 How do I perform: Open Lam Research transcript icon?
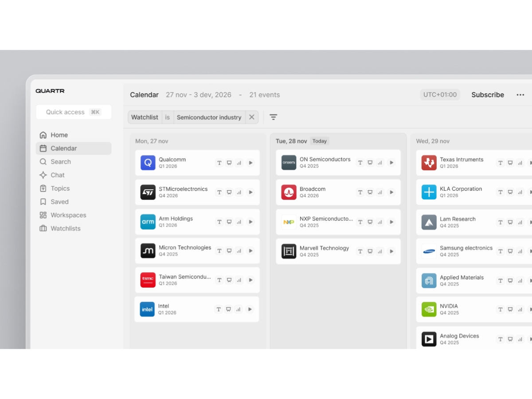pyautogui.click(x=500, y=222)
